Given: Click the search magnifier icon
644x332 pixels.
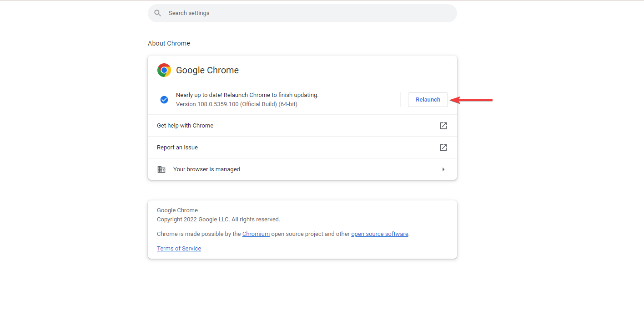Looking at the screenshot, I should click(x=158, y=13).
